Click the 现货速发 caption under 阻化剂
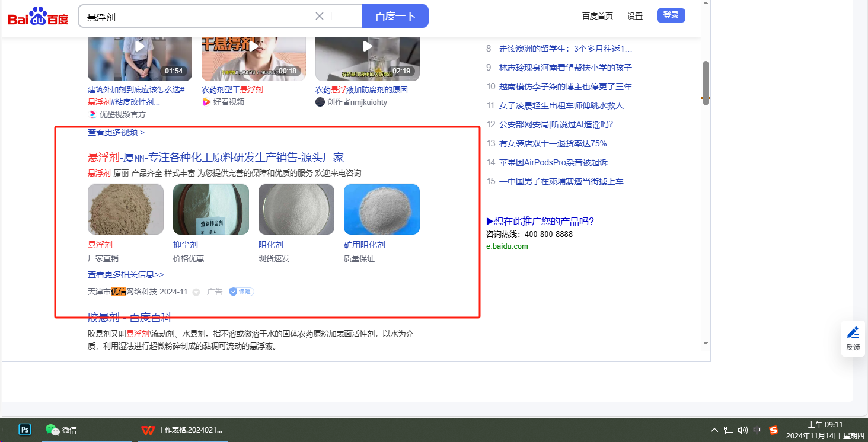 point(274,258)
